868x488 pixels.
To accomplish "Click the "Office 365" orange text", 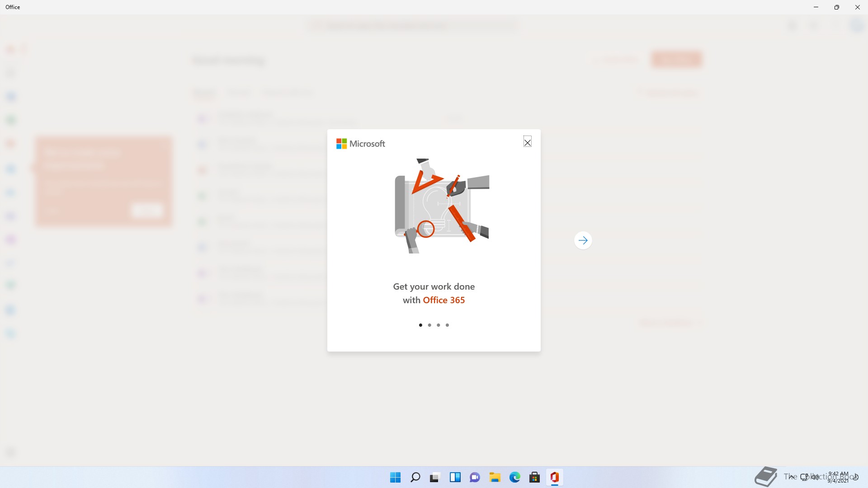I will coord(443,300).
